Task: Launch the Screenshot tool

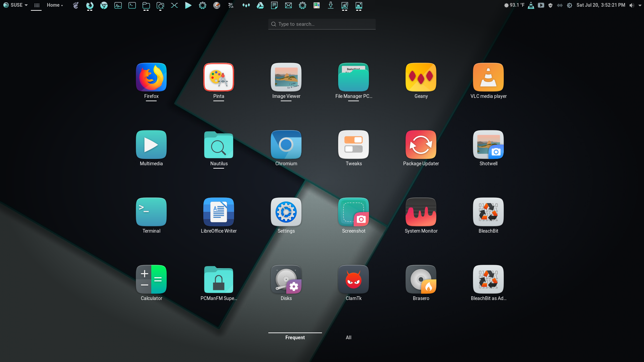Action: 354,212
